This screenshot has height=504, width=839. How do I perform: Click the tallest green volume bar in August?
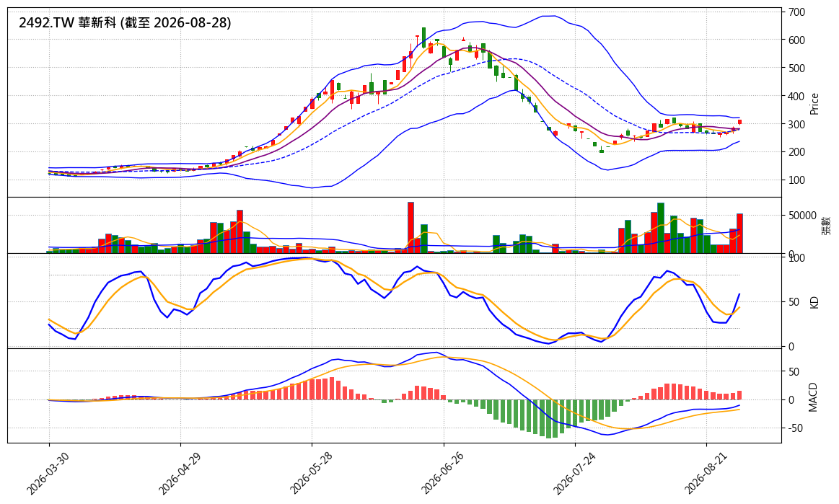pos(661,228)
